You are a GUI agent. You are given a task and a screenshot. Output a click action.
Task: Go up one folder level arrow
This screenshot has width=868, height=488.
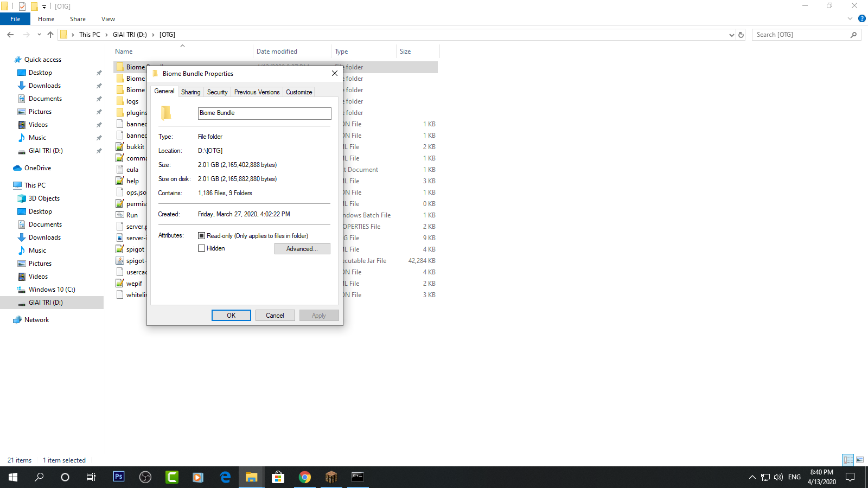tap(50, 35)
